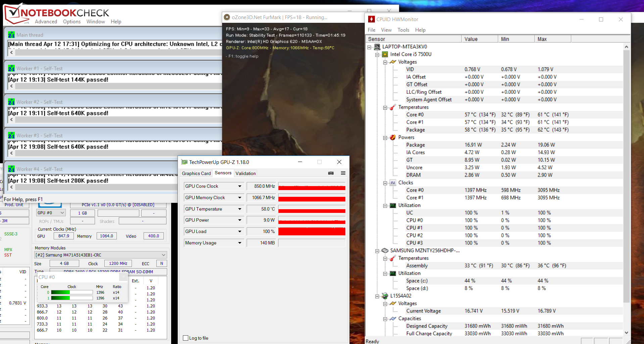The height and width of the screenshot is (344, 644).
Task: Switch to GPU-Z Sensors tab
Action: (x=223, y=173)
